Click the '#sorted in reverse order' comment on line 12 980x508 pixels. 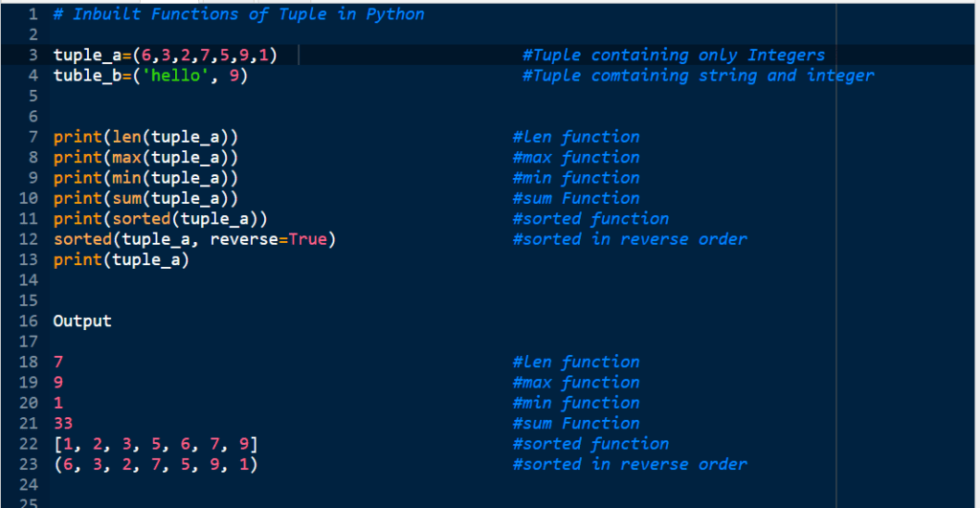(x=629, y=239)
